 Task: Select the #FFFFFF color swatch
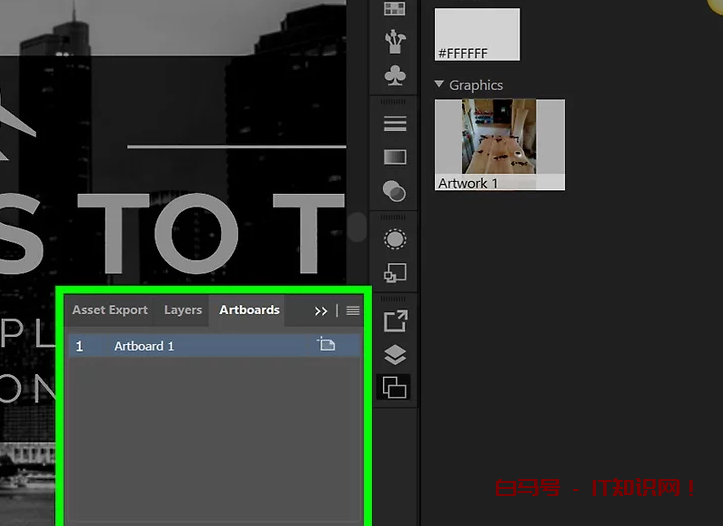[477, 34]
